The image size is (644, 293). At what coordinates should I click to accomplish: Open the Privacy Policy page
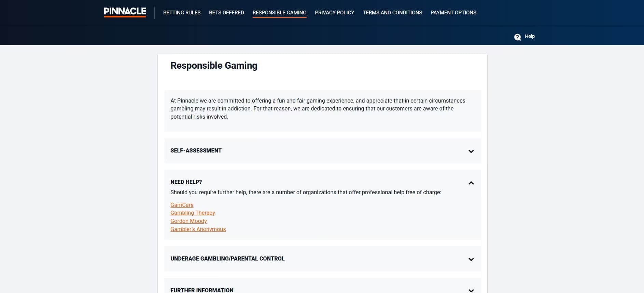click(334, 13)
